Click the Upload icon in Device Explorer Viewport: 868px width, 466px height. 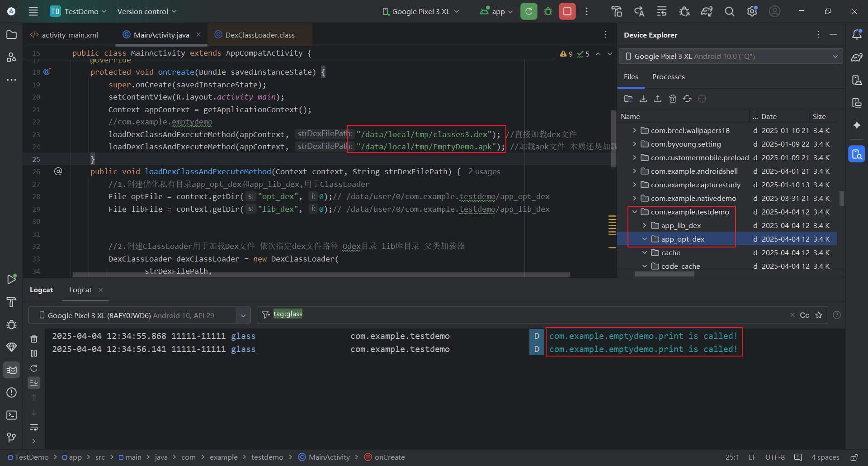[x=658, y=99]
